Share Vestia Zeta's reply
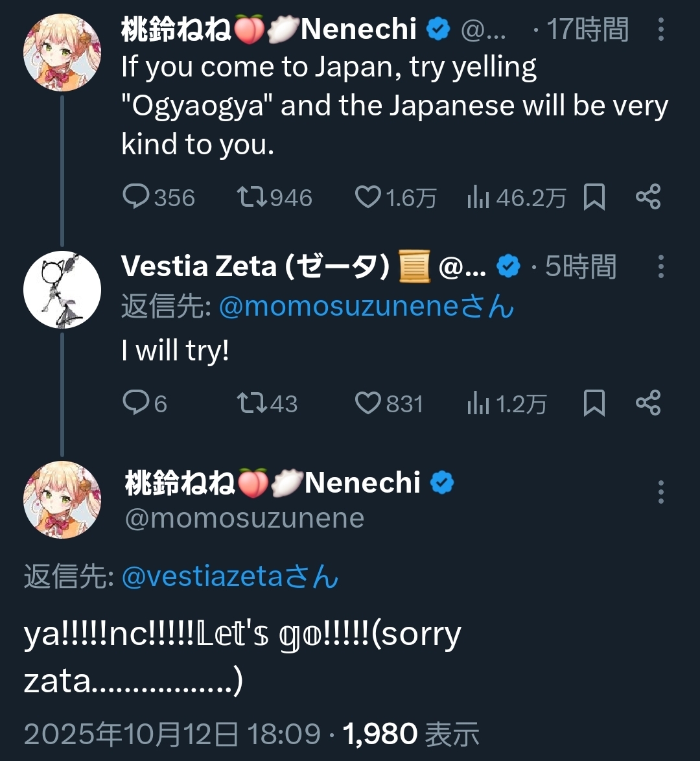 (x=647, y=403)
